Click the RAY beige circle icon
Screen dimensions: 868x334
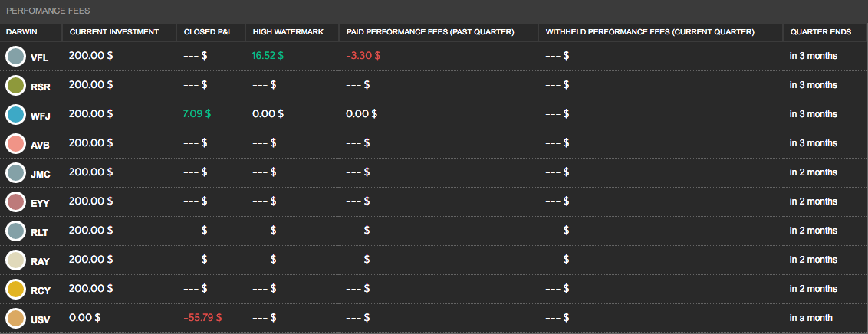15,260
